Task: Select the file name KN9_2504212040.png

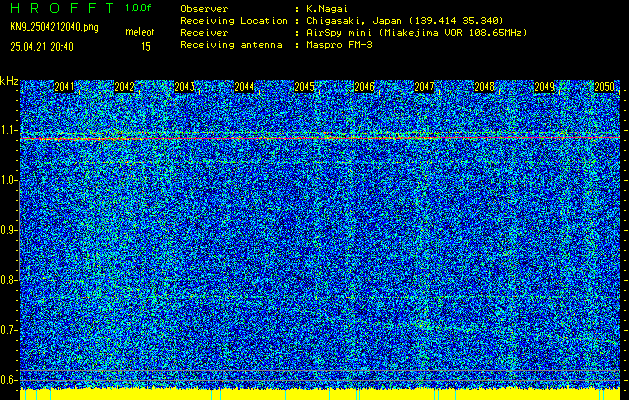Action: pos(54,27)
